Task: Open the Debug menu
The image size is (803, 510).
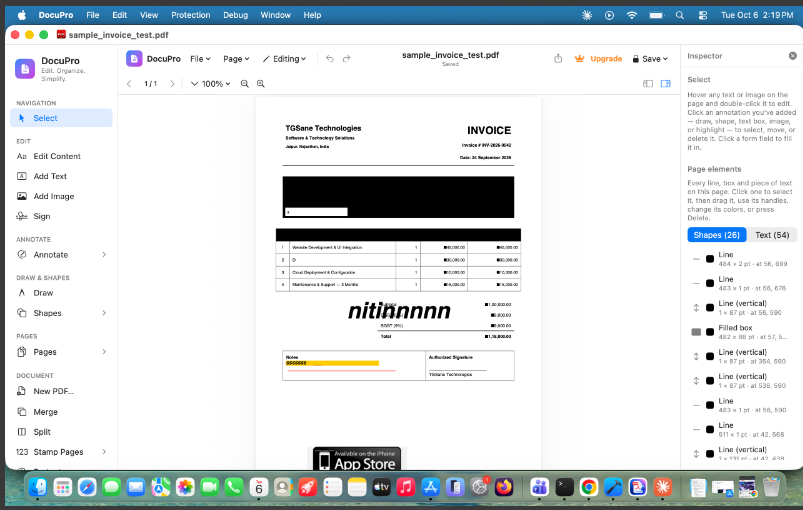Action: click(236, 15)
